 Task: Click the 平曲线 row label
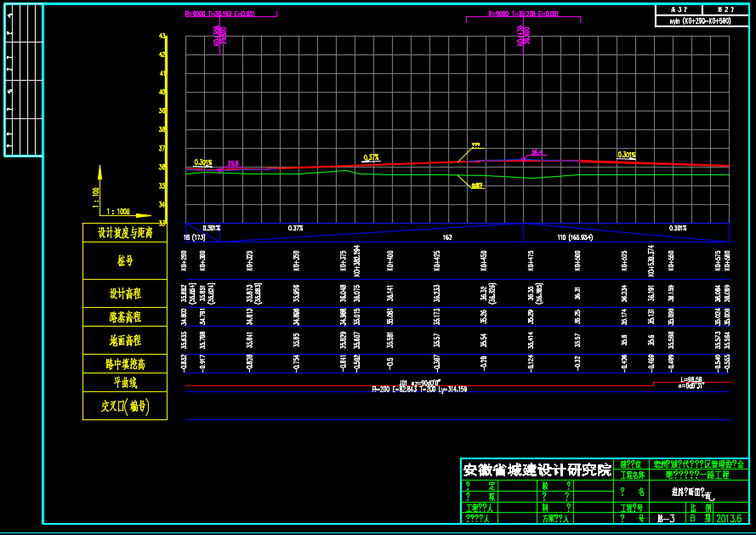coord(125,383)
